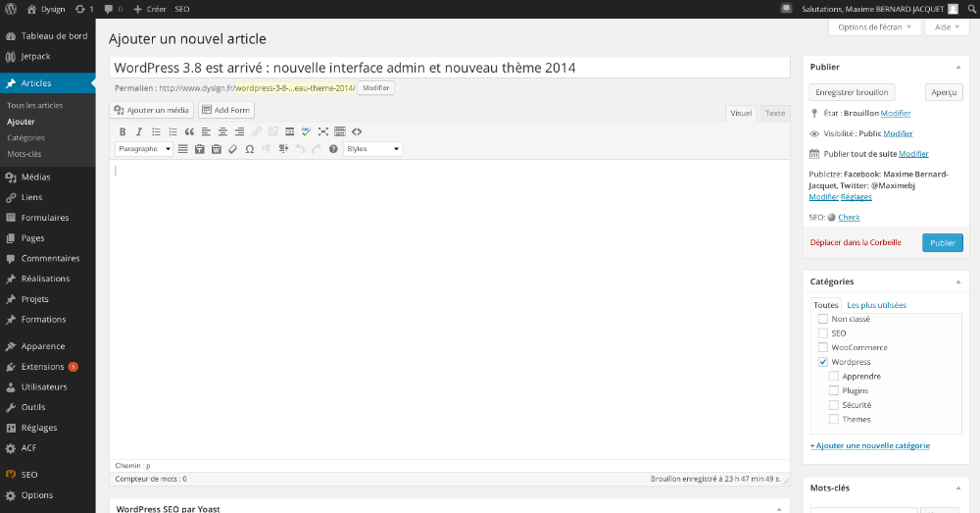Paste as plain text
Viewport: 980px width, 513px height.
199,149
